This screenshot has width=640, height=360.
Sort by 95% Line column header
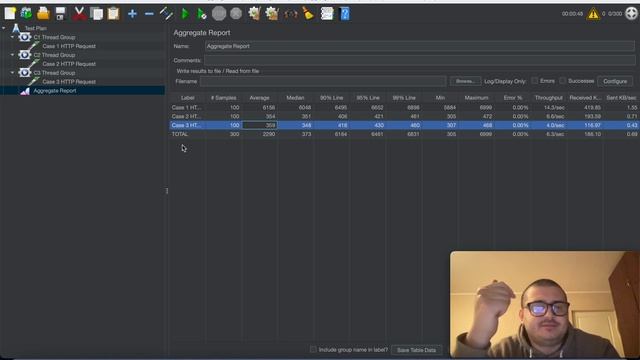pyautogui.click(x=368, y=98)
